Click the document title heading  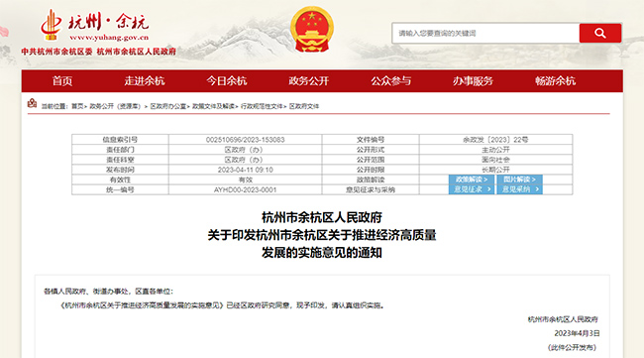pyautogui.click(x=322, y=235)
